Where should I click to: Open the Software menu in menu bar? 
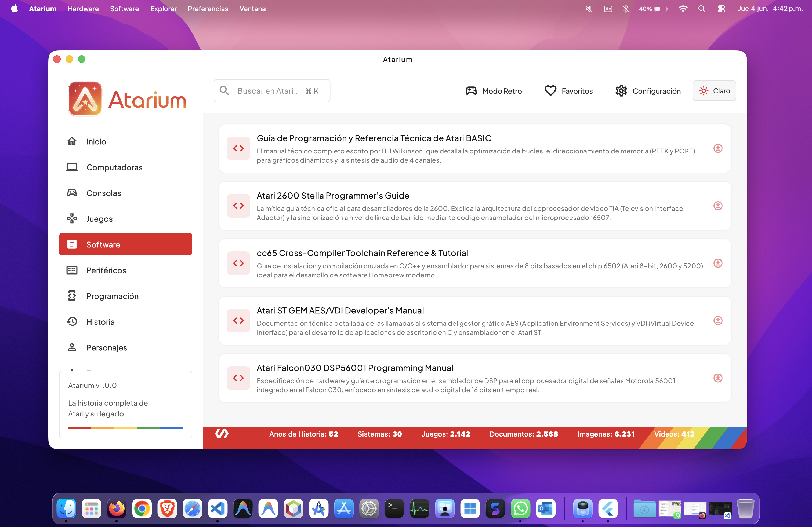click(x=124, y=9)
